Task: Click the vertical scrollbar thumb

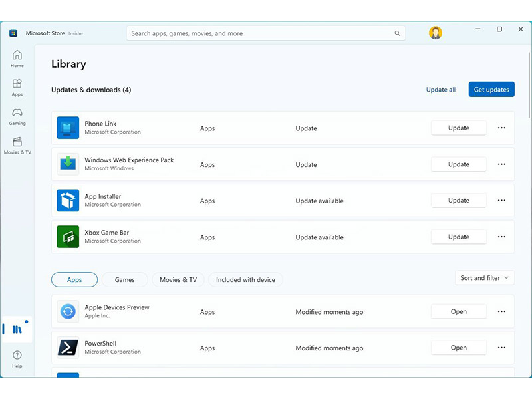Action: [x=529, y=85]
